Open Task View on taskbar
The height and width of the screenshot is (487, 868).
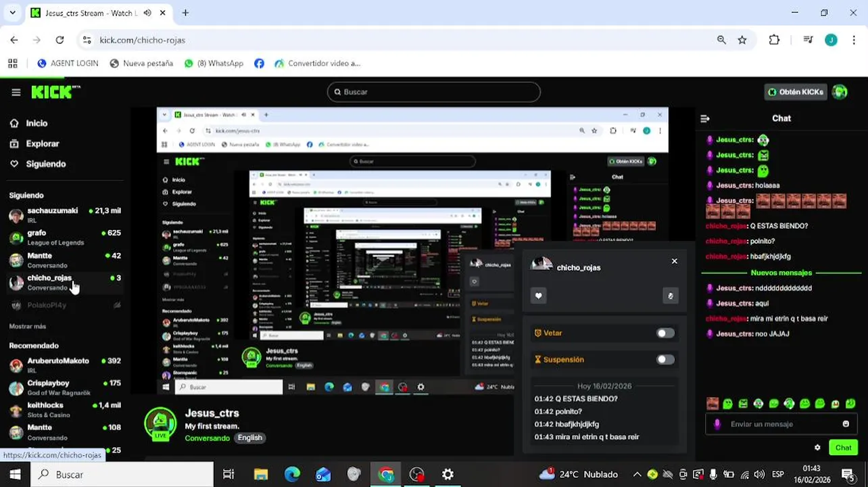tap(228, 474)
